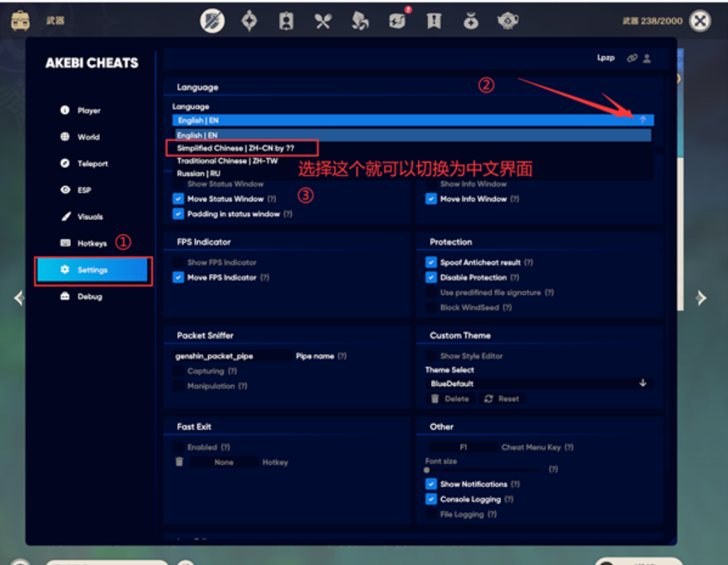This screenshot has height=565, width=728.
Task: Toggle Show Notifications checkbox
Action: 431,484
